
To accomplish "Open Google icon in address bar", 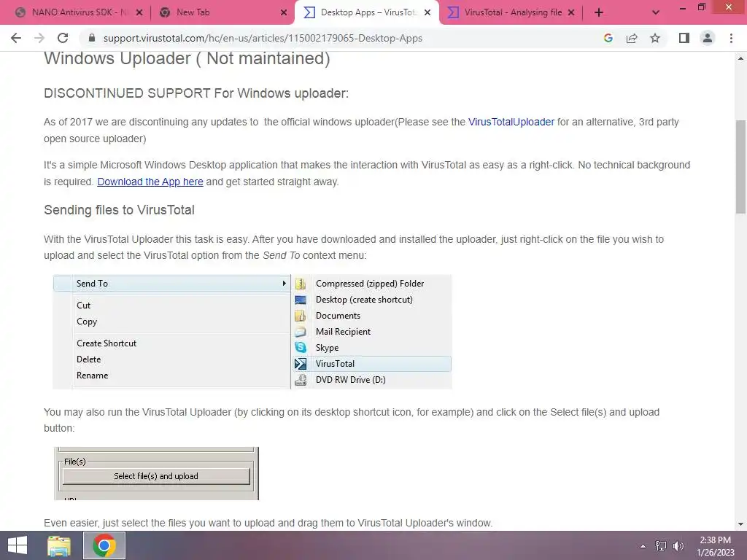I will pos(608,38).
